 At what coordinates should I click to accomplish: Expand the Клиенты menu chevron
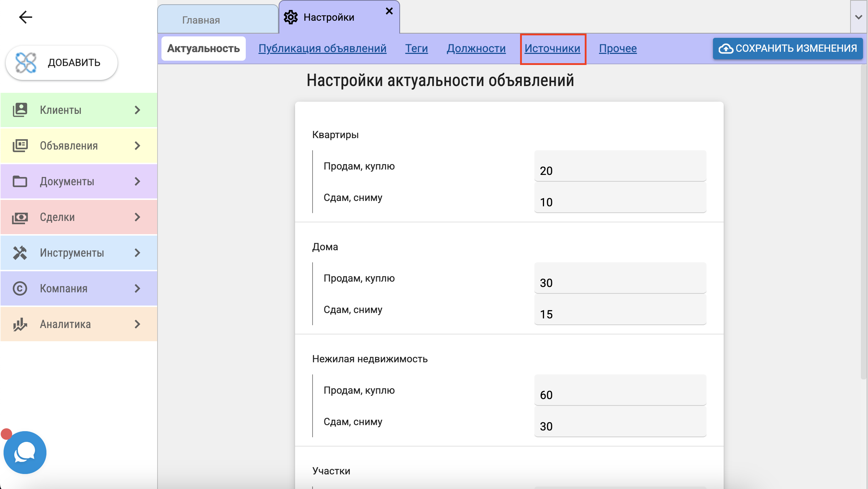(x=138, y=110)
